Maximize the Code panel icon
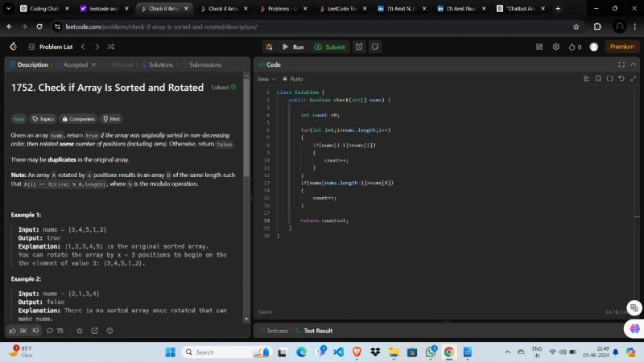 pos(621,64)
